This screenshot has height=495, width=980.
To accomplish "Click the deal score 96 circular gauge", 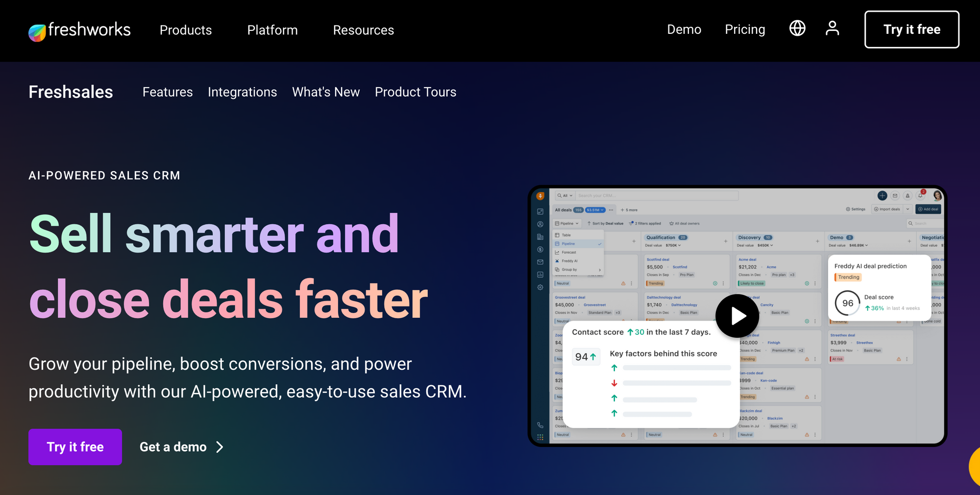I will (848, 303).
